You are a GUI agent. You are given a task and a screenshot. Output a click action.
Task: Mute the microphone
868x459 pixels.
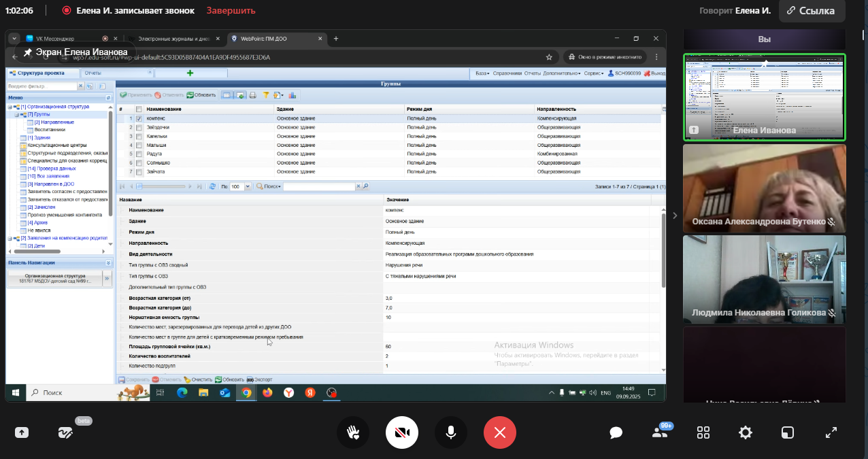451,432
